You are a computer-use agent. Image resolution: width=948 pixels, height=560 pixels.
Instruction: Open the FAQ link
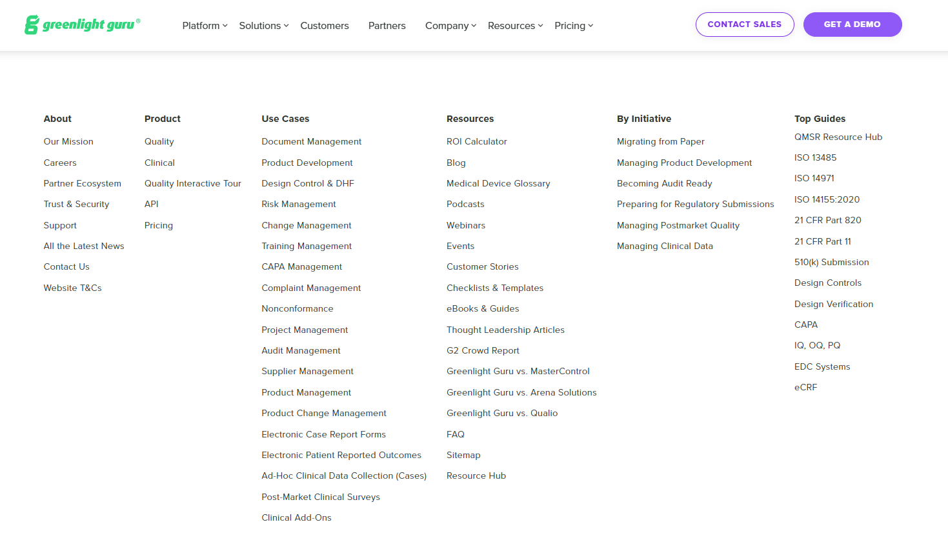point(456,434)
